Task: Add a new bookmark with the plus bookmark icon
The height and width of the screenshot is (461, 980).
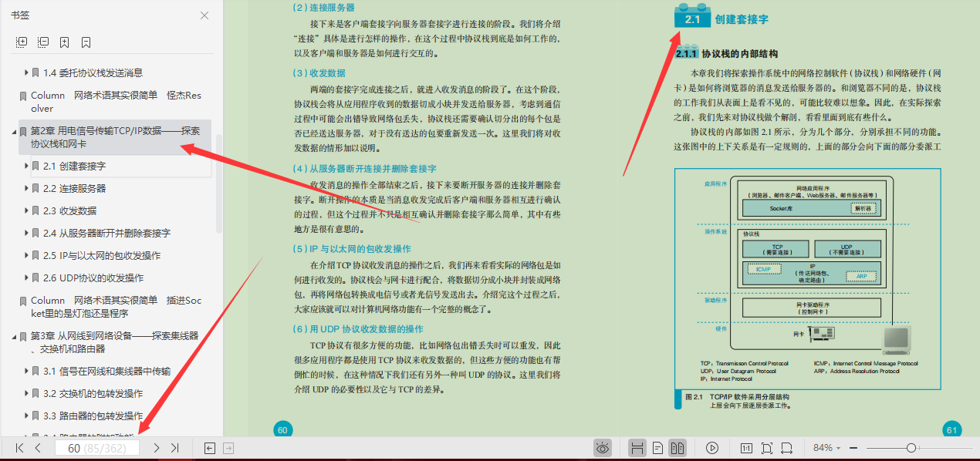Action: (x=65, y=42)
